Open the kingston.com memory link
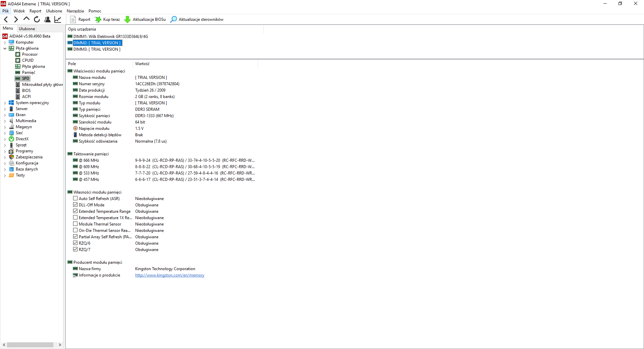 point(170,275)
